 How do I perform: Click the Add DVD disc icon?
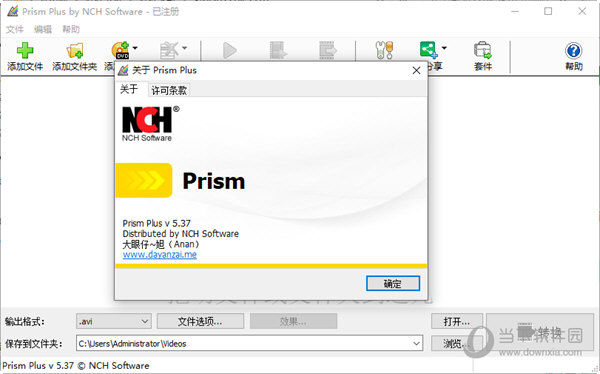tap(120, 51)
